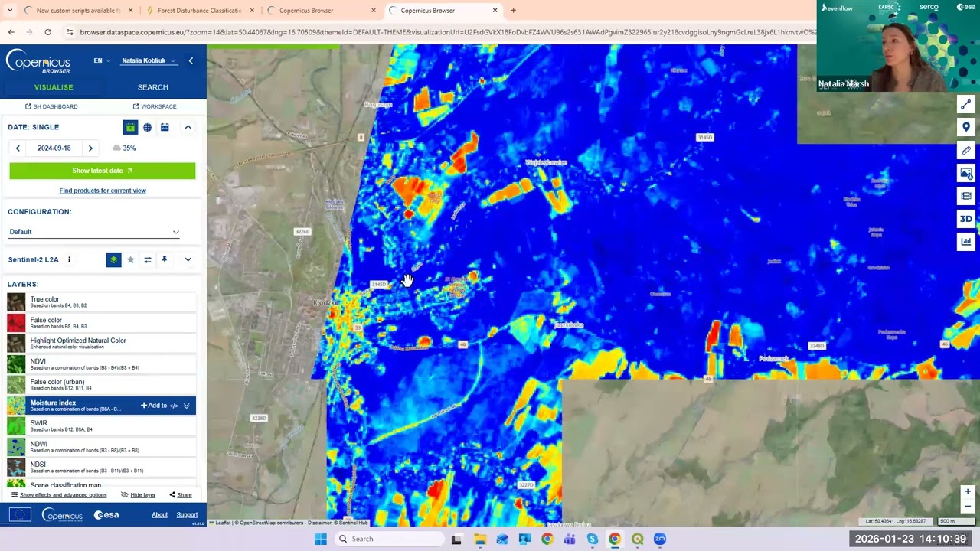Switch to 3D terrain view
The width and height of the screenshot is (980, 551).
(966, 219)
